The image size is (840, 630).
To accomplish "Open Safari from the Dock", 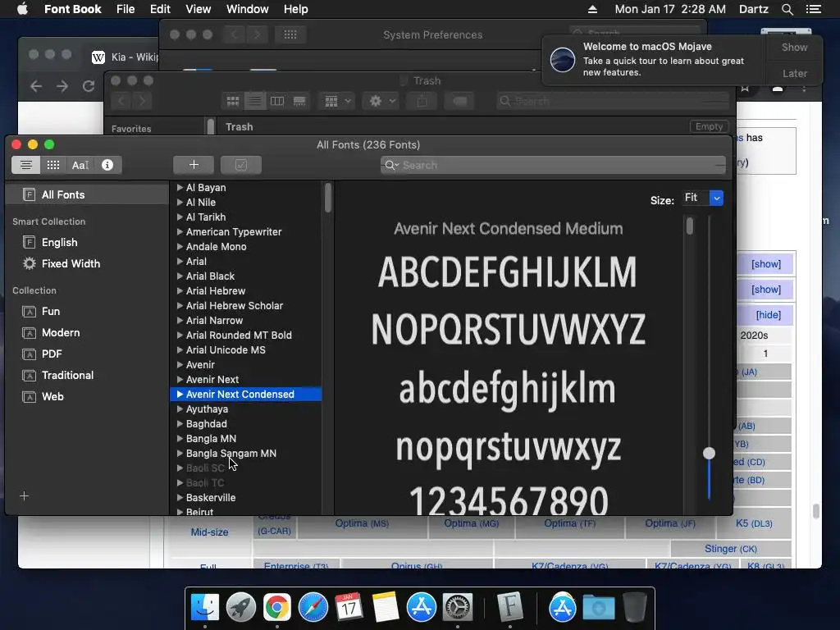I will click(313, 608).
